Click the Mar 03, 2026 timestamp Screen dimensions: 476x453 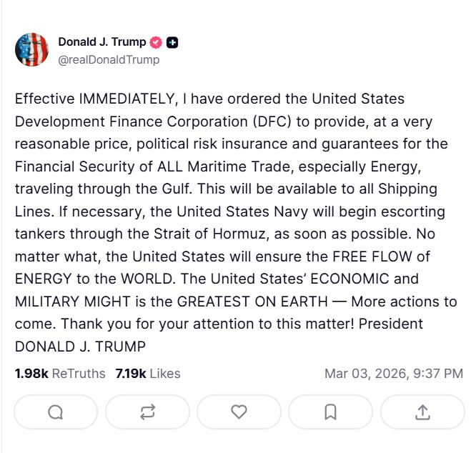click(x=394, y=374)
